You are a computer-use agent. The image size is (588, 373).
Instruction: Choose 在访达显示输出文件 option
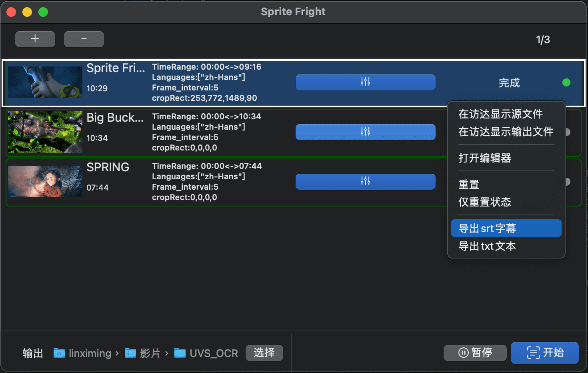[506, 132]
